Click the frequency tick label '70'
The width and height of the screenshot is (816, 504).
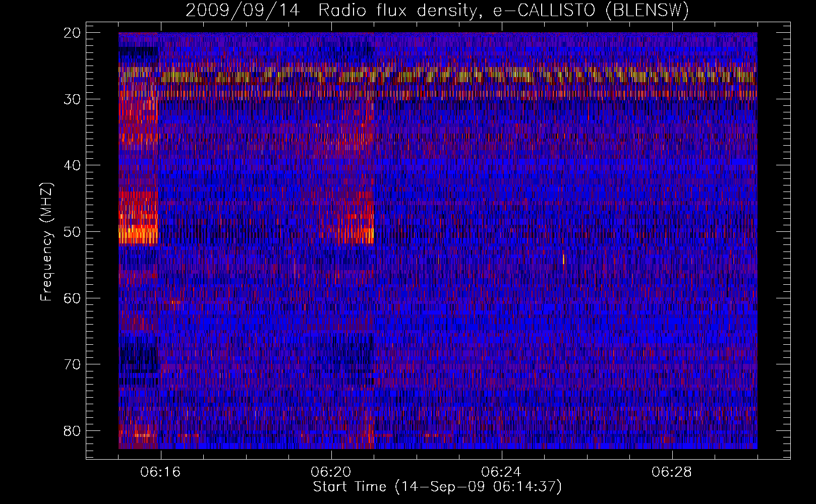[x=72, y=364]
